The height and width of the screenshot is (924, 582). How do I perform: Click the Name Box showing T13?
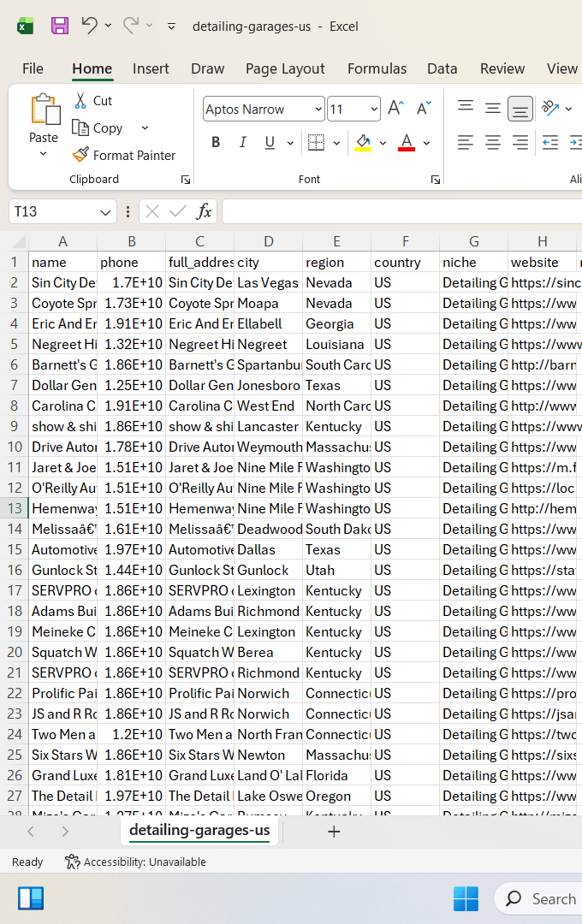pos(53,211)
